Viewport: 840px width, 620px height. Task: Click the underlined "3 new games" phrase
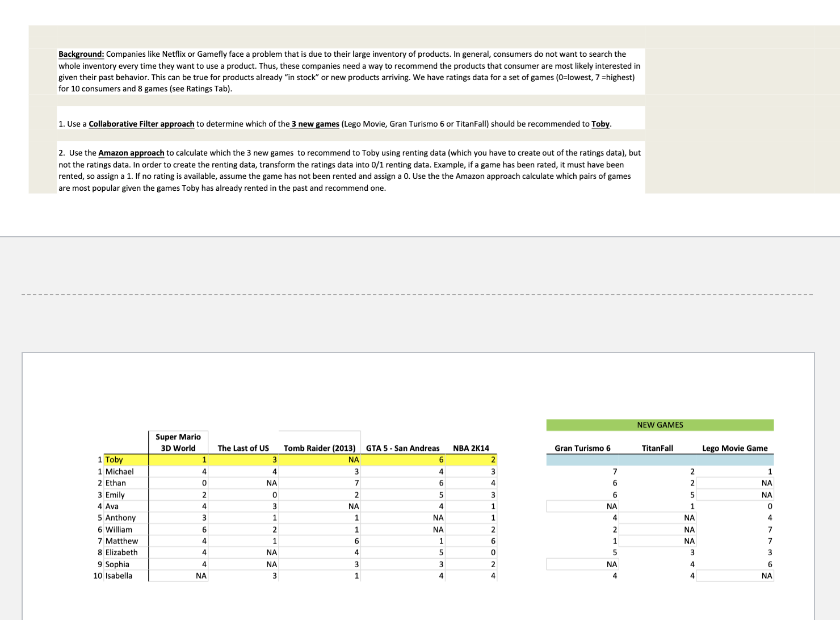click(315, 124)
